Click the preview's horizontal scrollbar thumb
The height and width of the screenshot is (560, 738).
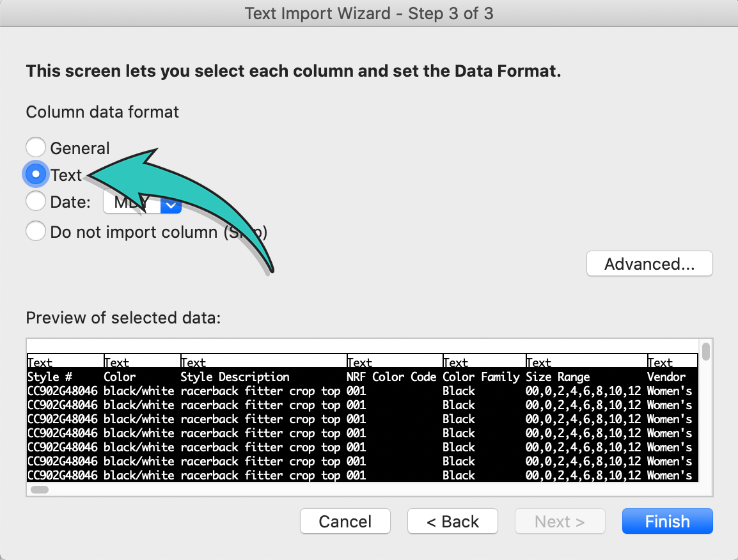point(40,490)
